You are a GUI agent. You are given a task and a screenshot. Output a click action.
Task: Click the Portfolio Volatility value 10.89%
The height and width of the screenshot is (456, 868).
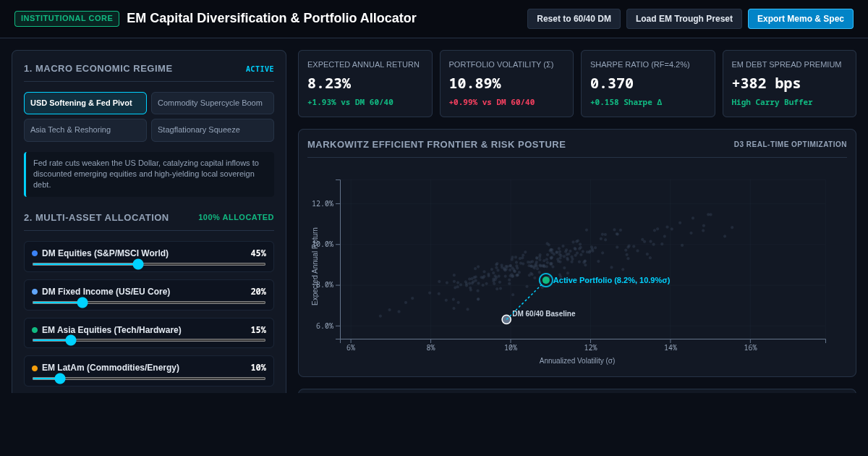tap(475, 83)
